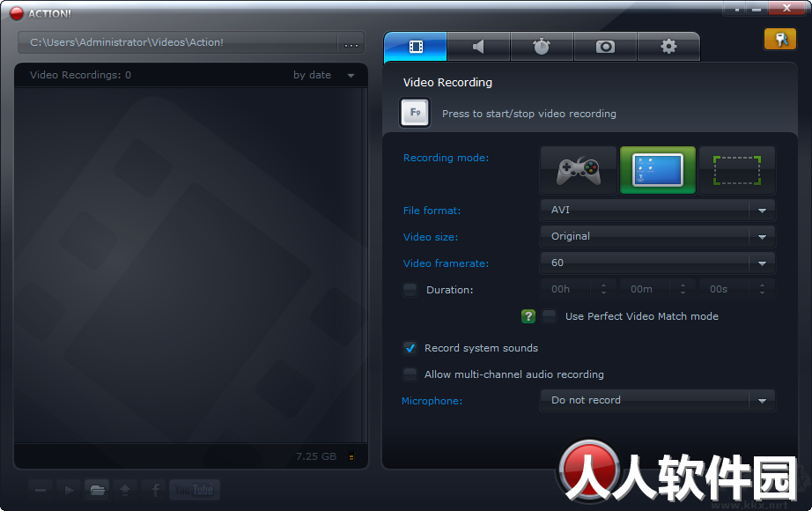Uncheck Record system sounds
Screen dimensions: 812x511
410,348
